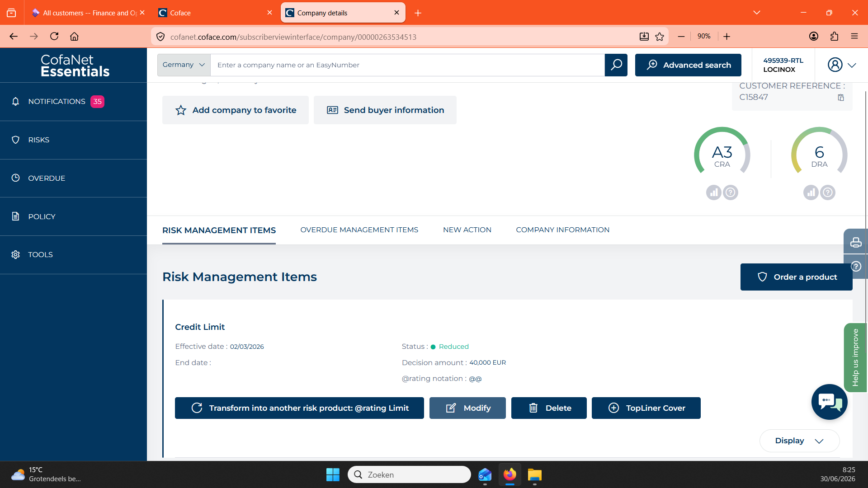Screen dimensions: 868x488
Task: Click the Windows taskbar Zoeken search box
Action: click(x=409, y=474)
